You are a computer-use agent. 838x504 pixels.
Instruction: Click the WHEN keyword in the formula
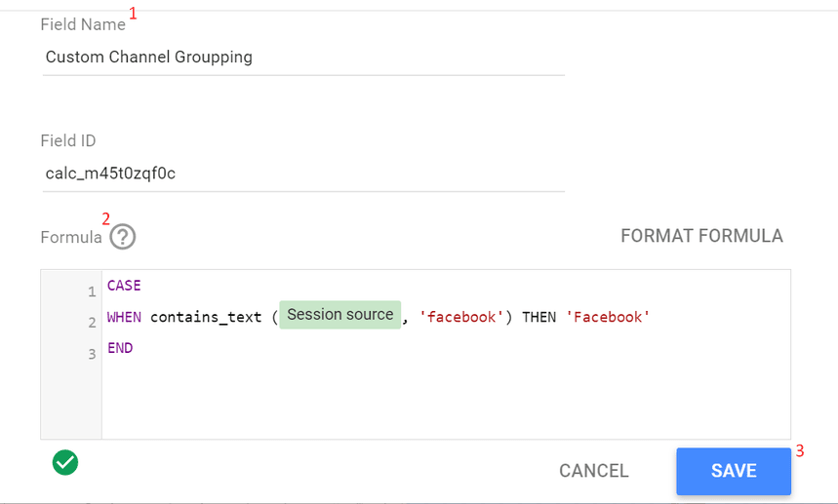click(124, 317)
